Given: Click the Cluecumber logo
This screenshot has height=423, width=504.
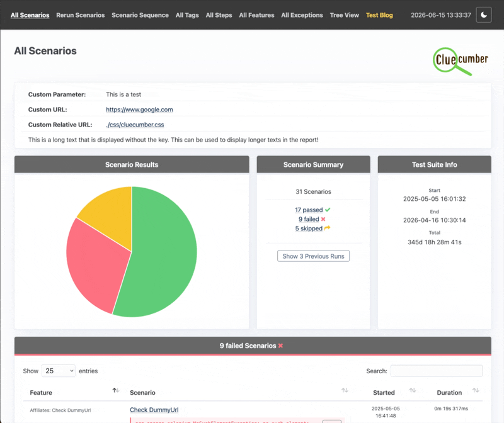Looking at the screenshot, I should [461, 61].
